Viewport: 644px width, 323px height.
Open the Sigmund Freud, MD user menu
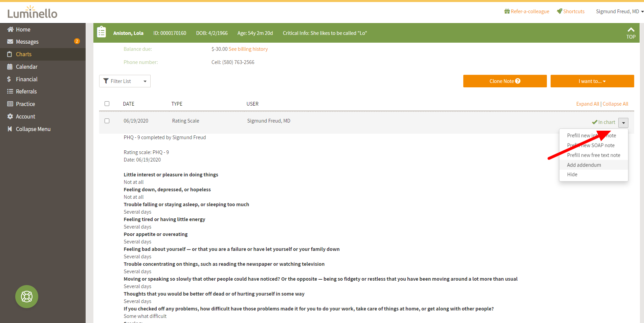[x=620, y=11]
